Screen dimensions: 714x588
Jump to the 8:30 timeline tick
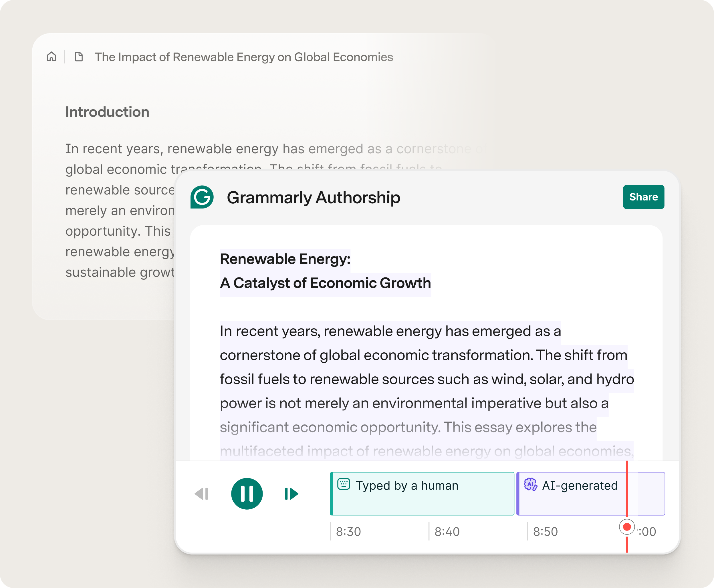click(x=348, y=532)
